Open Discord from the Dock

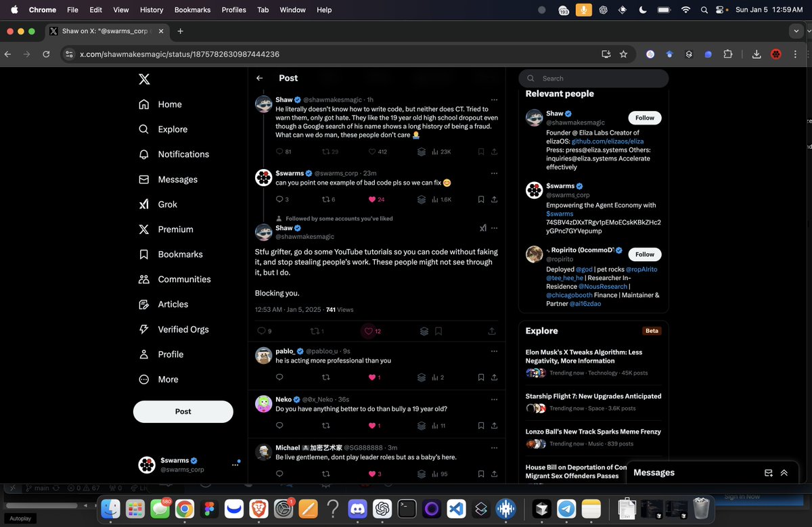point(357,509)
